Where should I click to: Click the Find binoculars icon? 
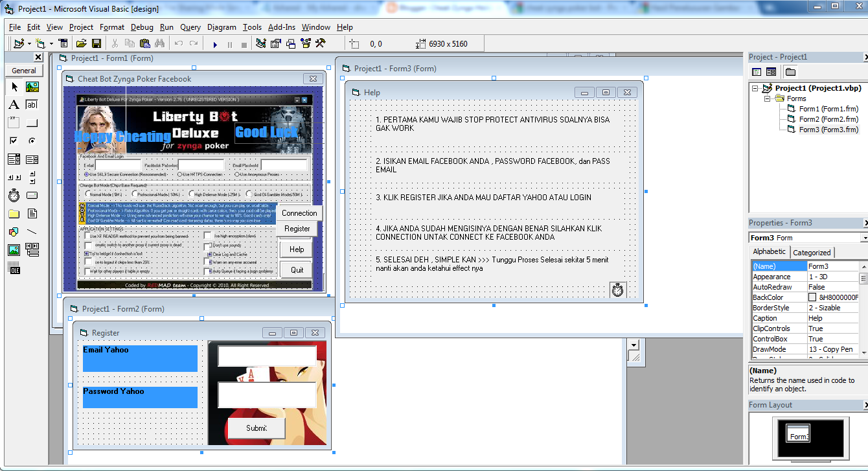coord(159,44)
